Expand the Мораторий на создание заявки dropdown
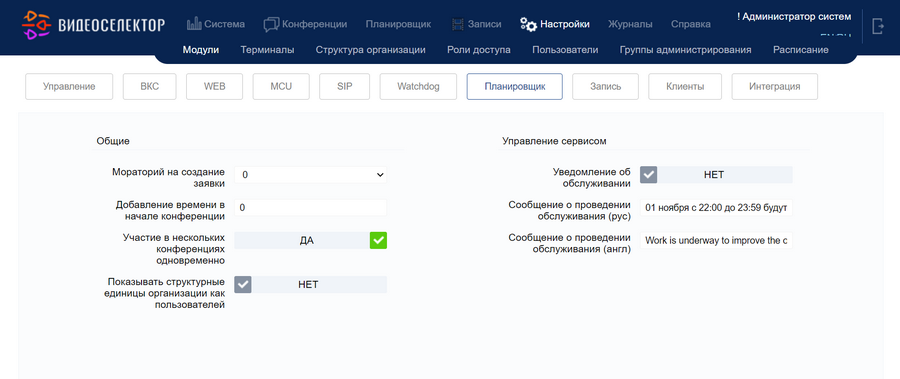 [x=311, y=175]
